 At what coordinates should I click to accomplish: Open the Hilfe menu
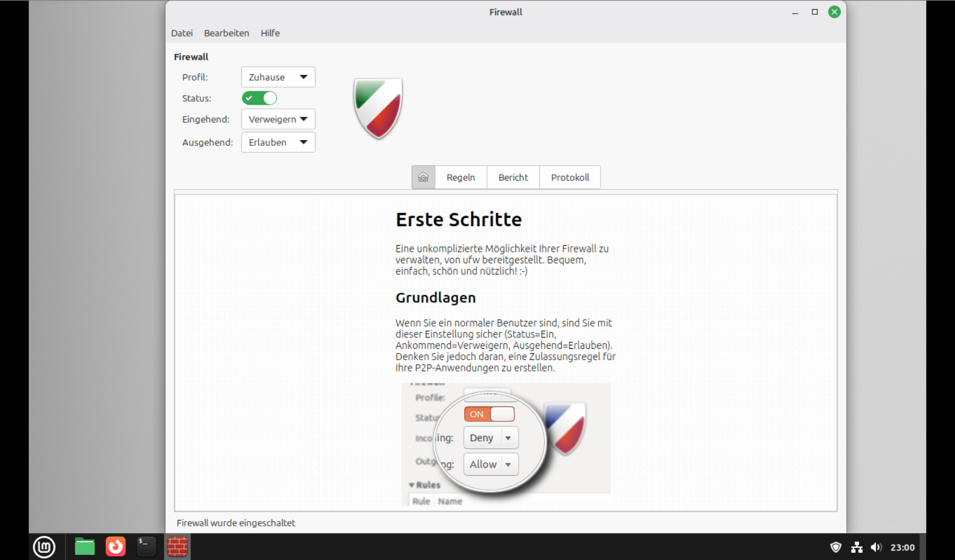pos(270,33)
